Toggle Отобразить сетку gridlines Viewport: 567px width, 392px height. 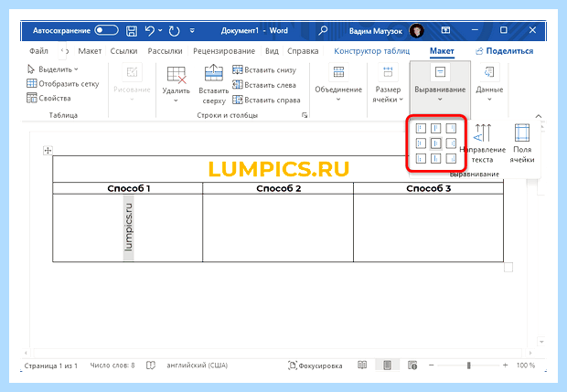pos(62,83)
